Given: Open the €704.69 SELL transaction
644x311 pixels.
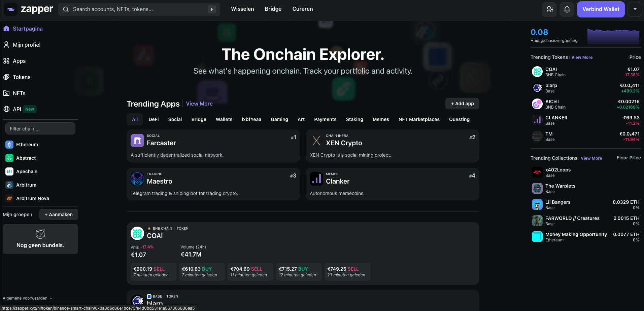Looking at the screenshot, I should (x=250, y=272).
